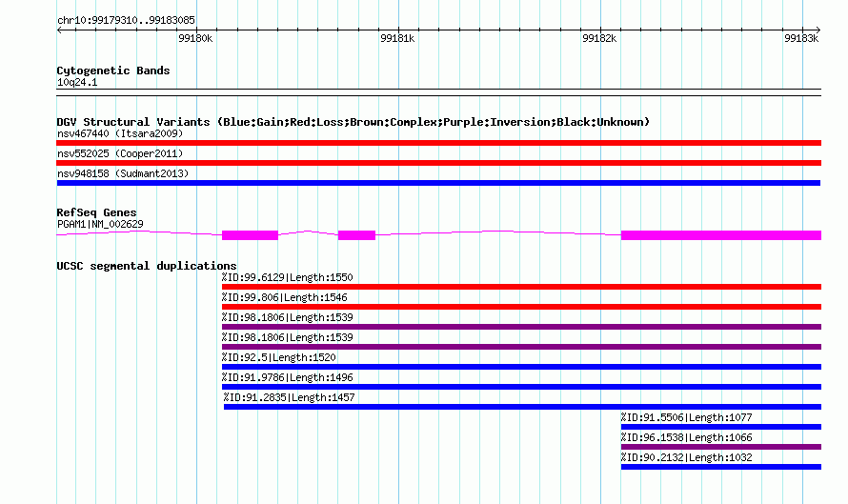Click the %ID:90.2132|Length:1032 label
Image resolution: width=848 pixels, height=504 pixels.
[686, 457]
